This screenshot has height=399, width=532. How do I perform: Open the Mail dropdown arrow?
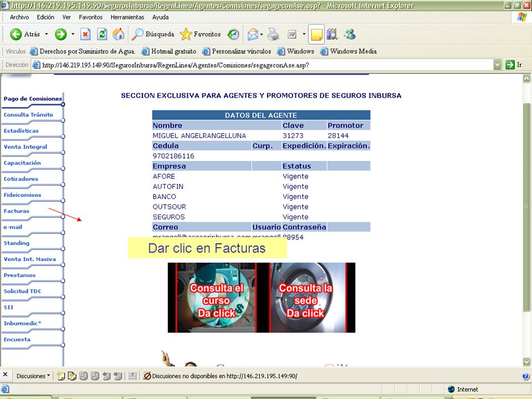coord(262,34)
